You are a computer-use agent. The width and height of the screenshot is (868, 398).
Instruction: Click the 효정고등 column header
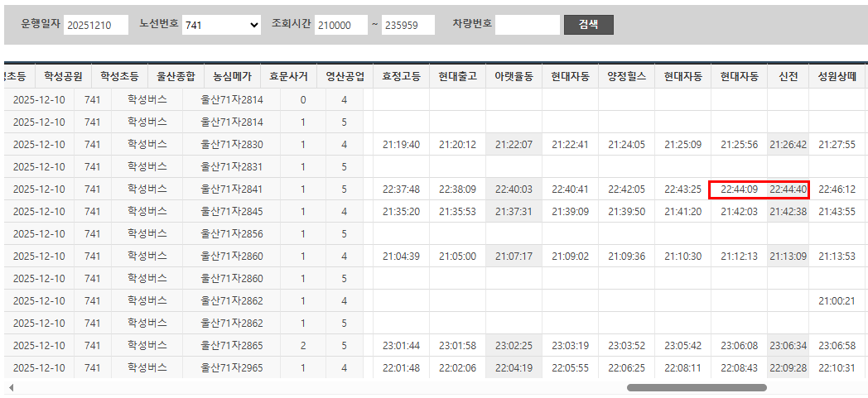(x=401, y=77)
